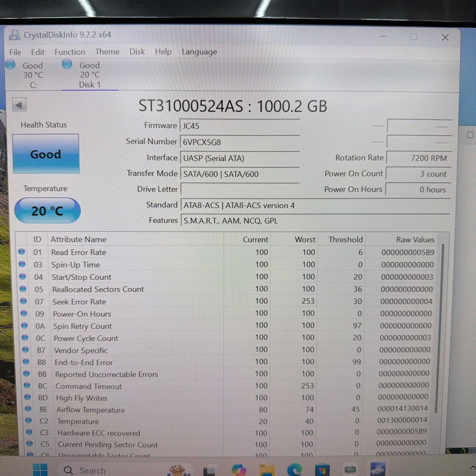The width and height of the screenshot is (476, 476).
Task: Open the Theme menu
Action: pyautogui.click(x=107, y=52)
